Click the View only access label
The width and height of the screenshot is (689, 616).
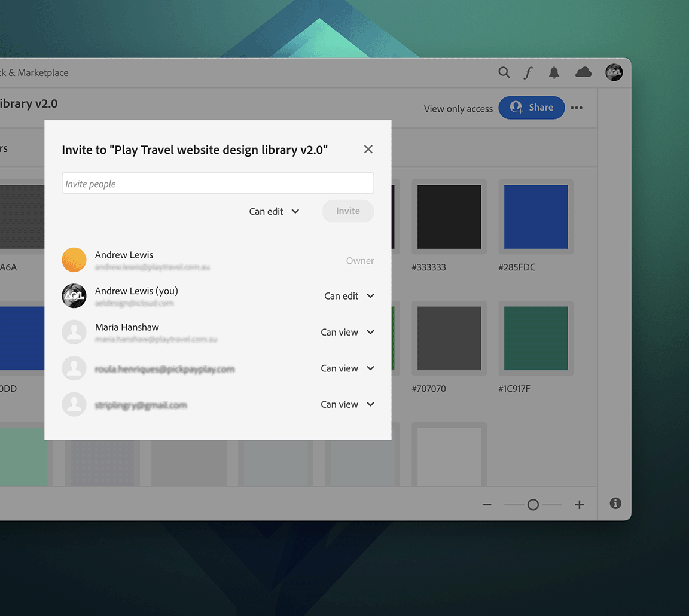pyautogui.click(x=458, y=108)
